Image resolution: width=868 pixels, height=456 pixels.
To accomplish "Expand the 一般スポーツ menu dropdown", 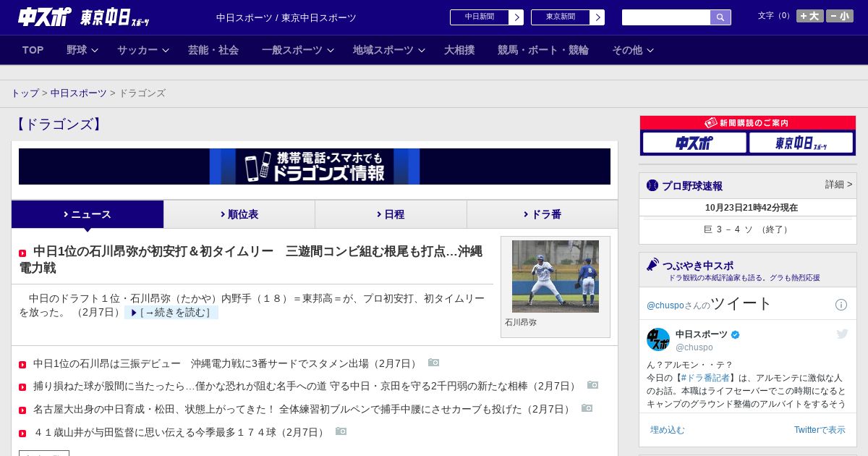I will [x=297, y=50].
